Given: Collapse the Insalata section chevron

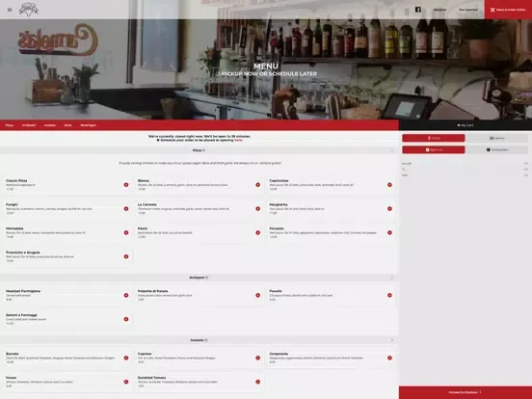Looking at the screenshot, I should [392, 340].
